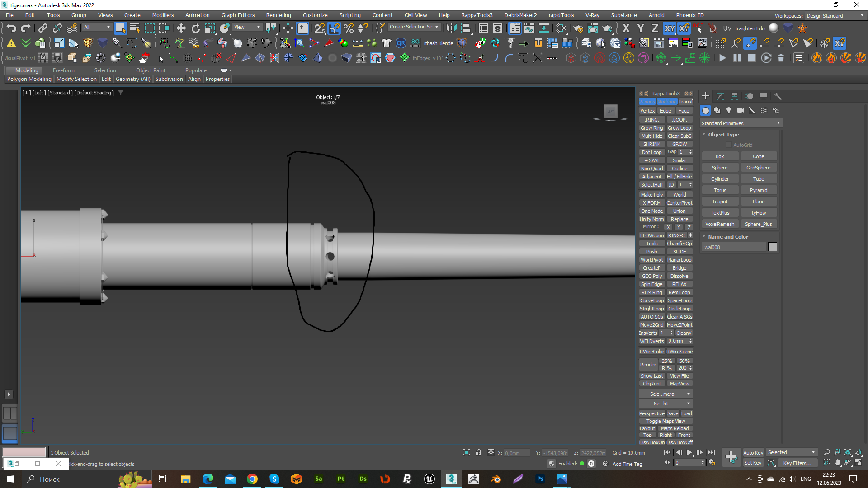Undo the last action
Viewport: 868px width, 488px height.
pyautogui.click(x=11, y=28)
